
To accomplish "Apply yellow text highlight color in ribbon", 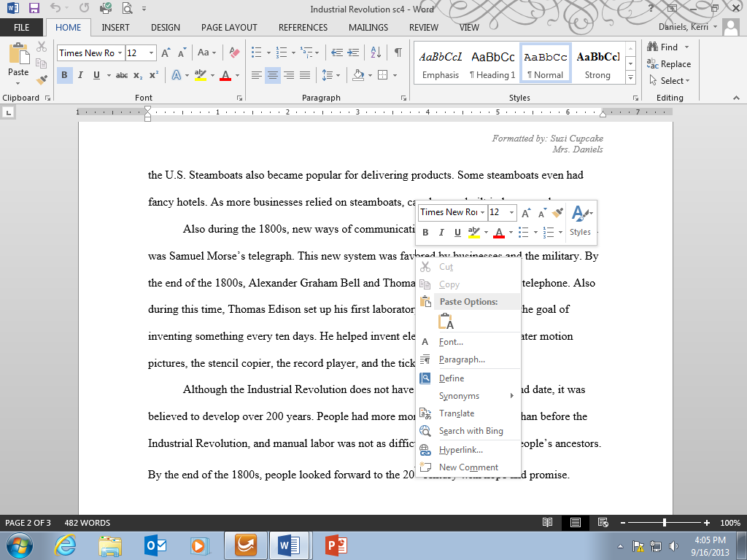I will click(201, 75).
